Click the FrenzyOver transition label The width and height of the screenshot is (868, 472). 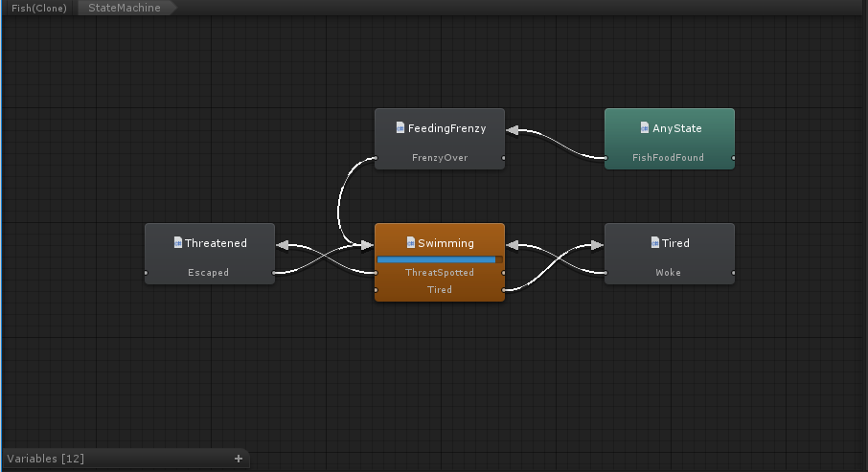pyautogui.click(x=440, y=158)
